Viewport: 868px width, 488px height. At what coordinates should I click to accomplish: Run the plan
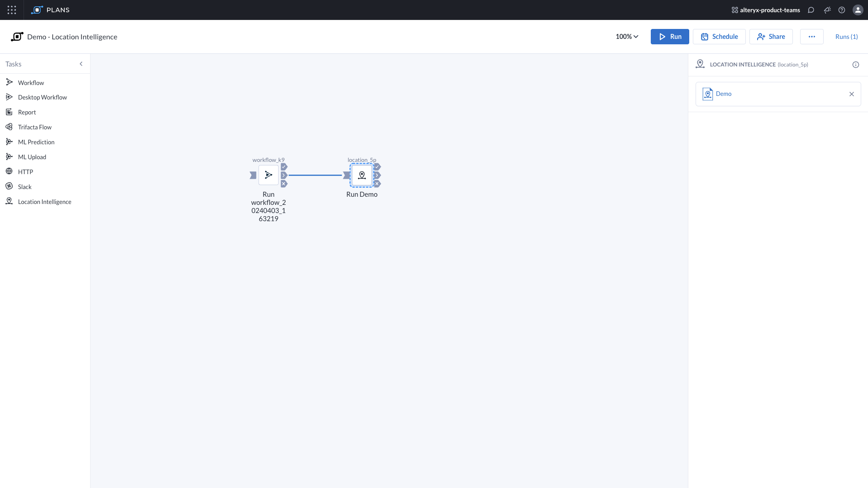(670, 37)
